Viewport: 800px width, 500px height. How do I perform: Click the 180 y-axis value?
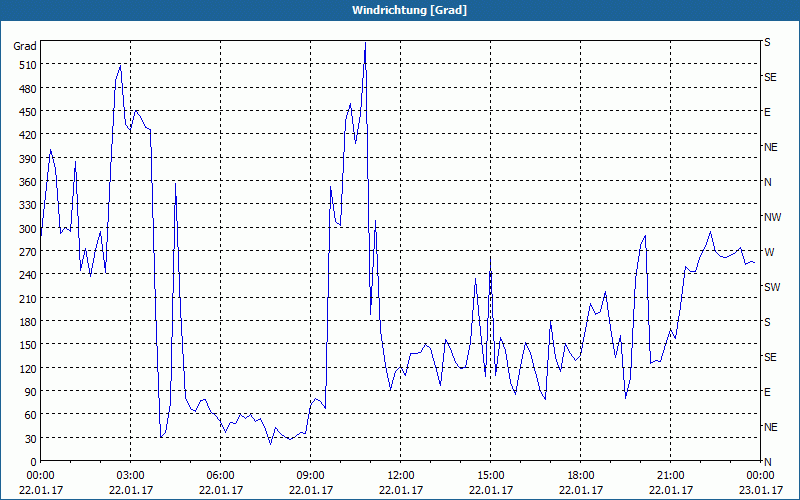(x=27, y=322)
